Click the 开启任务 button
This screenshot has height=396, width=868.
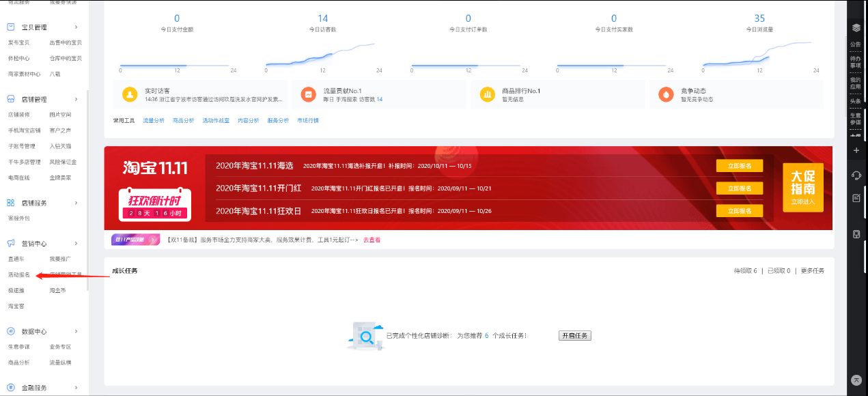pyautogui.click(x=574, y=336)
